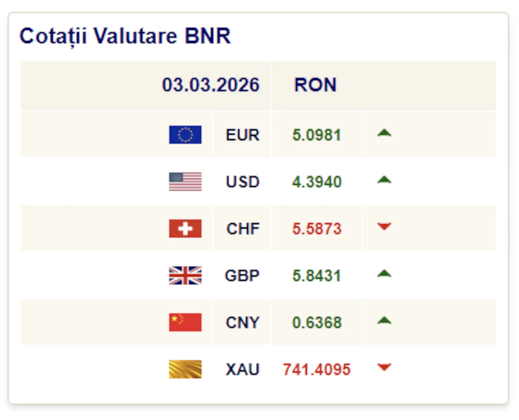
Task: Click the EUR currency label
Action: (x=243, y=135)
